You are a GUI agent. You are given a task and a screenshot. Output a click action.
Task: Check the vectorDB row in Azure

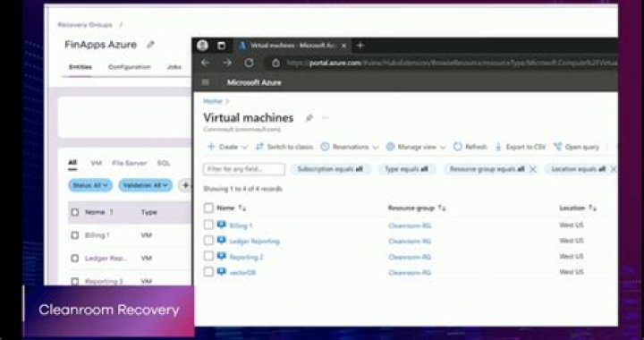coord(208,271)
